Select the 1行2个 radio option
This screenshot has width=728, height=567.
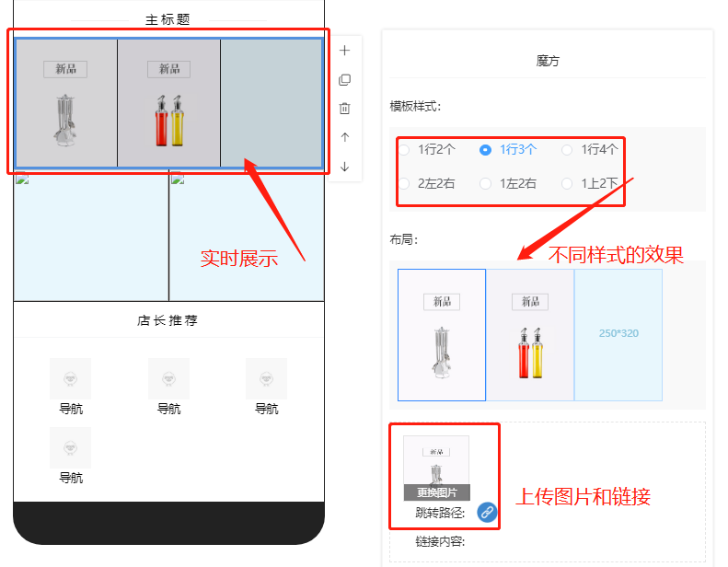click(427, 149)
